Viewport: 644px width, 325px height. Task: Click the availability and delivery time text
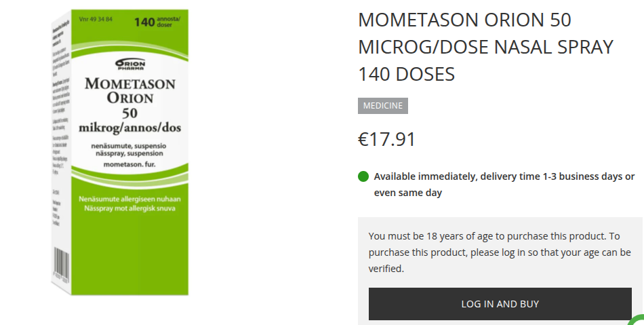[504, 185]
